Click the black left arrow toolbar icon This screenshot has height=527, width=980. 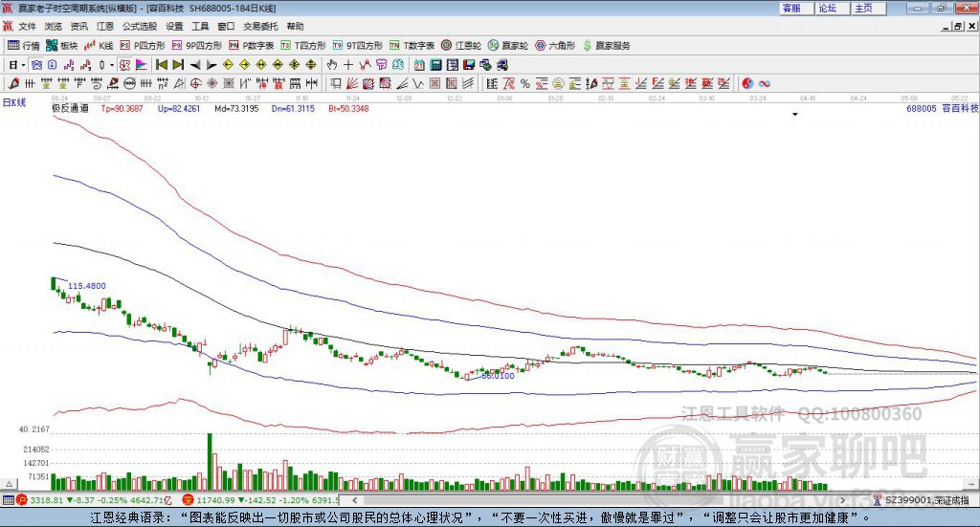195,65
